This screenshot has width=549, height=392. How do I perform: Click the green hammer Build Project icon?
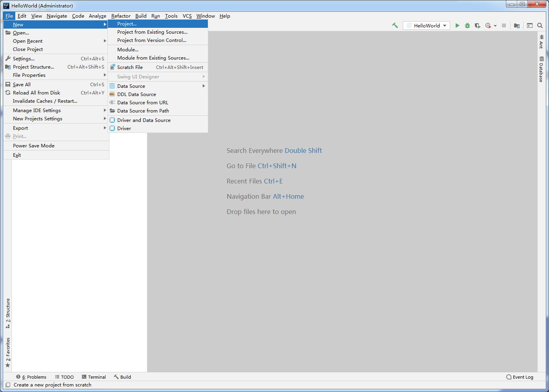[x=395, y=25]
